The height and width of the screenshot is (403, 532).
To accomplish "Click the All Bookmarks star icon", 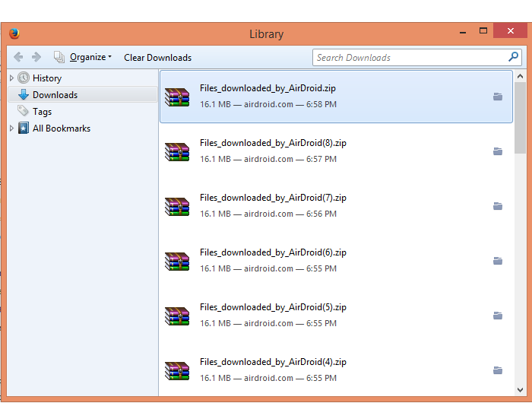I will 24,128.
